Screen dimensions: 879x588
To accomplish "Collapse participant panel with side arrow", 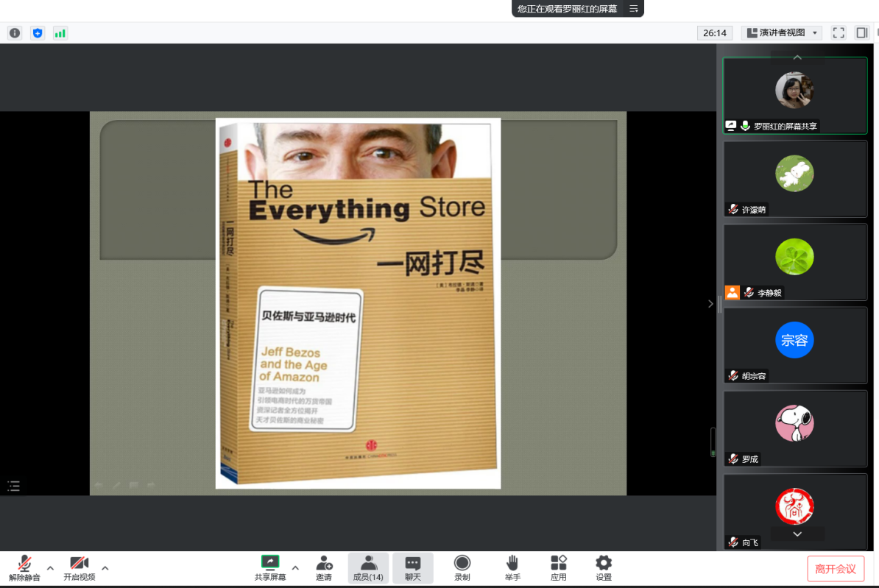I will point(710,304).
